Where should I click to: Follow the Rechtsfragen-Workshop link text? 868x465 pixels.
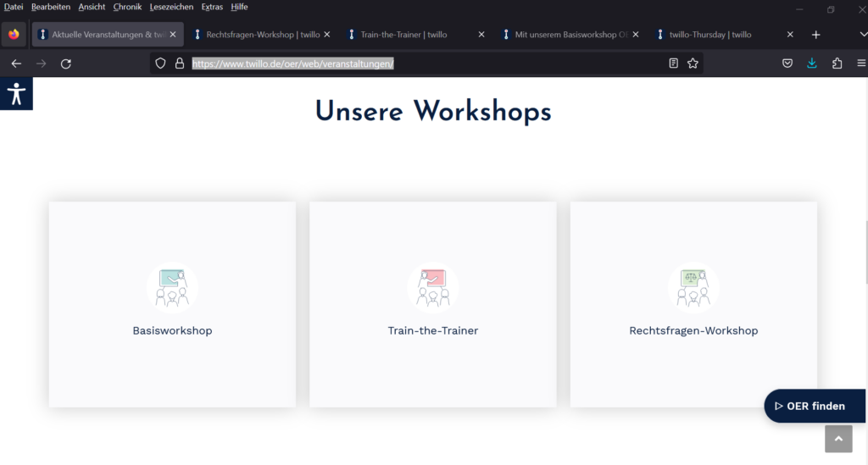point(693,330)
